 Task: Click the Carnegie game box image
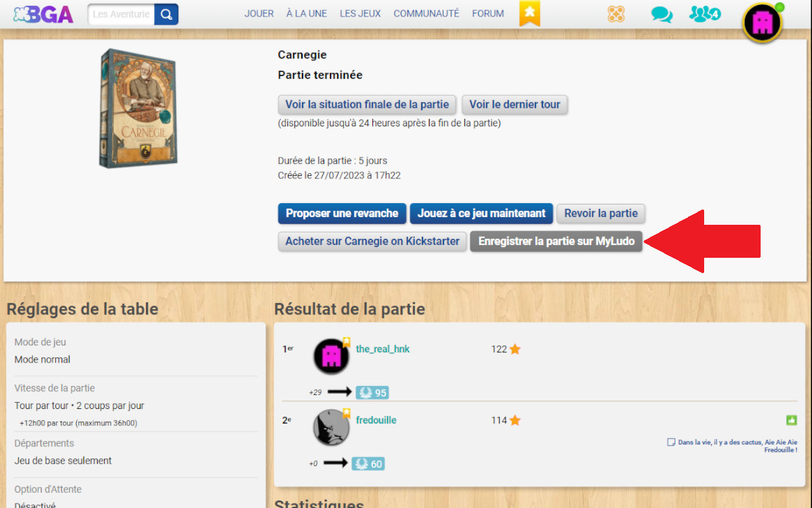138,109
